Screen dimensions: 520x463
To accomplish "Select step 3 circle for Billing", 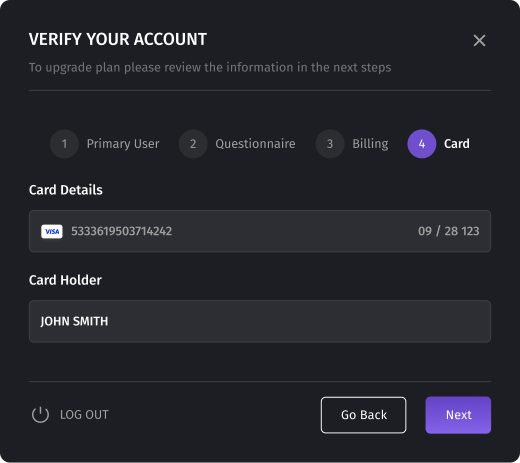I will click(x=330, y=144).
